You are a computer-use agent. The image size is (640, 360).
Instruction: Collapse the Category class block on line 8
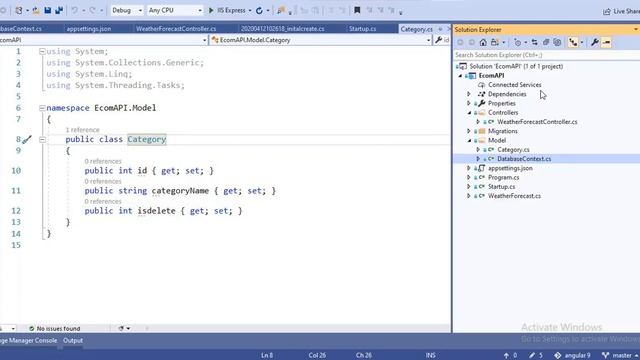coord(42,140)
